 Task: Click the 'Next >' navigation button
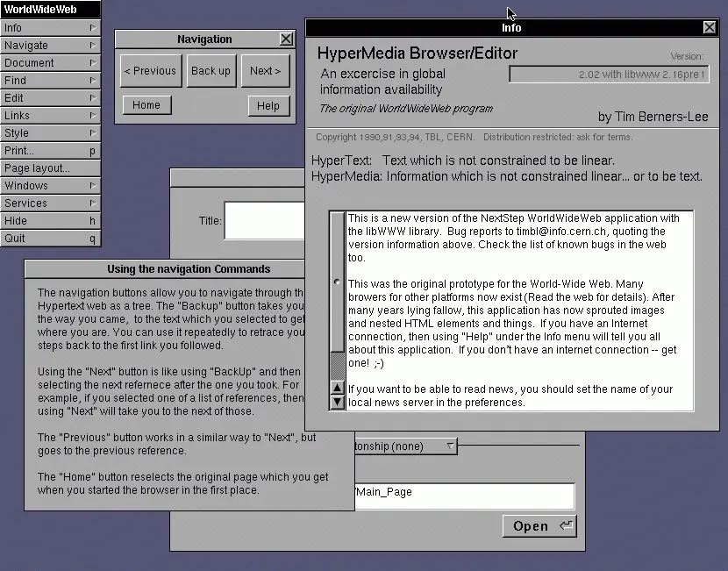point(265,71)
